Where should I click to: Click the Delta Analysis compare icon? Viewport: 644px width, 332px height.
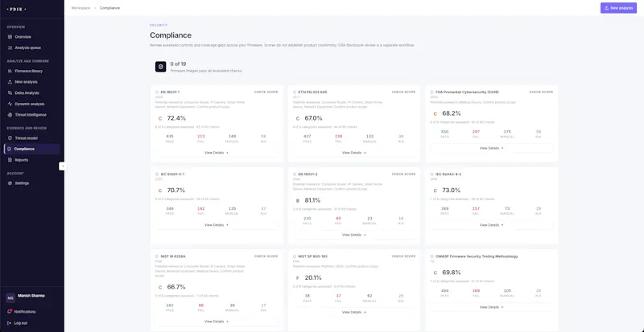10,93
